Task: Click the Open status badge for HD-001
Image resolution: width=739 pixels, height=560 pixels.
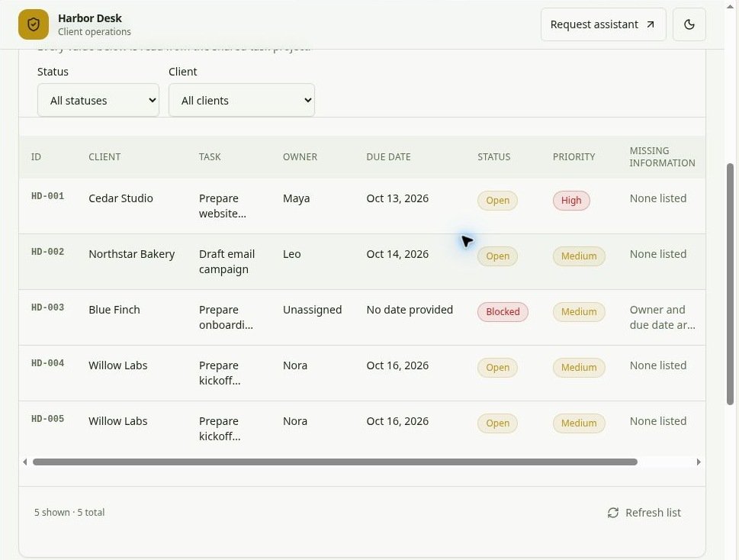Action: (497, 201)
